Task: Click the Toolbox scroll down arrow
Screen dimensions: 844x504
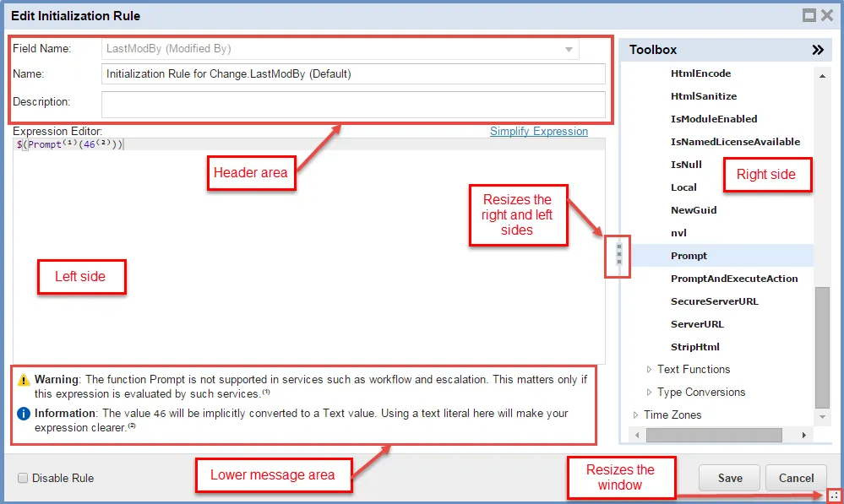Action: [x=822, y=417]
